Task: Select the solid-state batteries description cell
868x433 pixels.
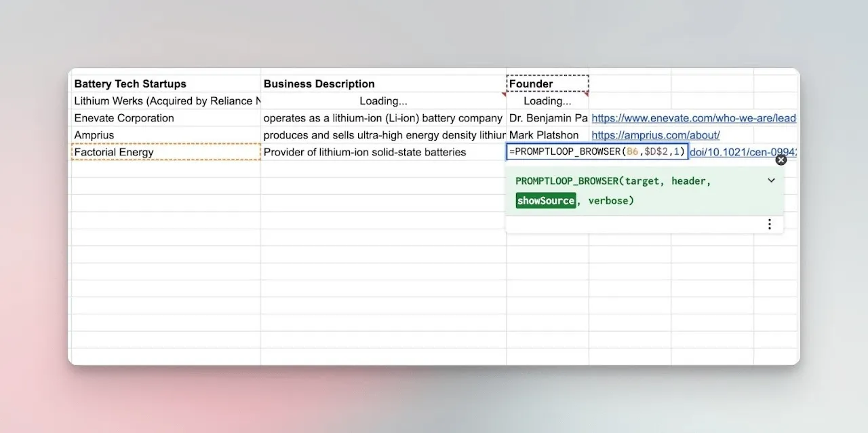Action: [383, 152]
